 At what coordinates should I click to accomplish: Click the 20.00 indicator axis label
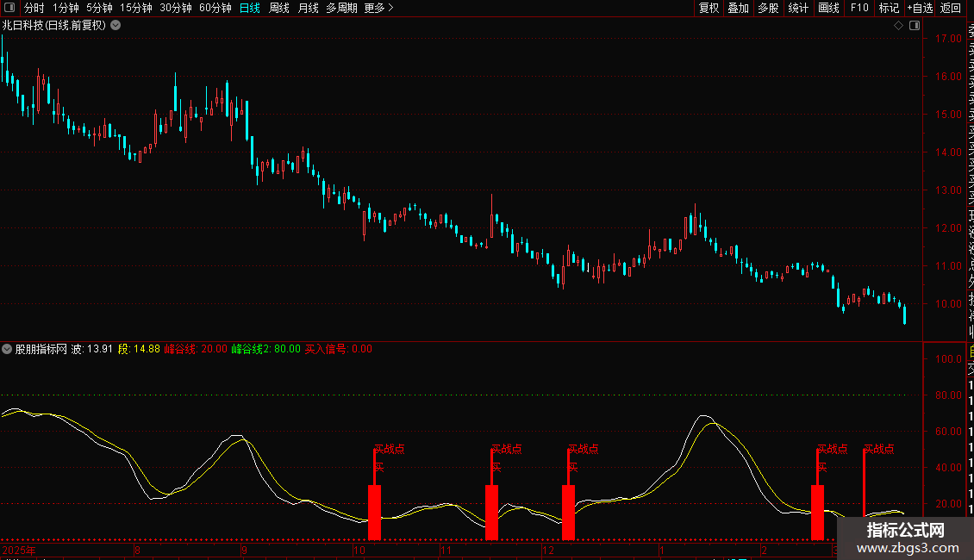(948, 503)
